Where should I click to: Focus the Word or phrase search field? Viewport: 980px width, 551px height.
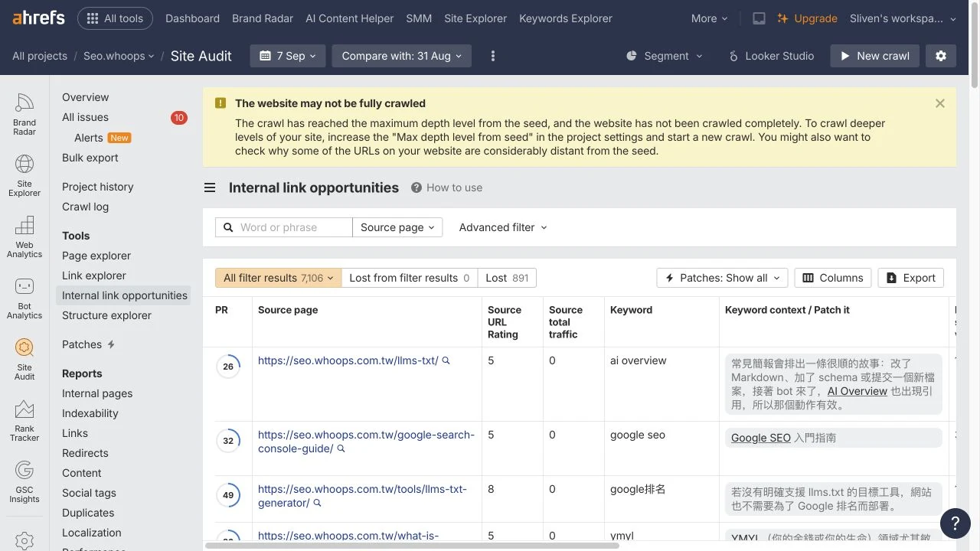click(283, 227)
